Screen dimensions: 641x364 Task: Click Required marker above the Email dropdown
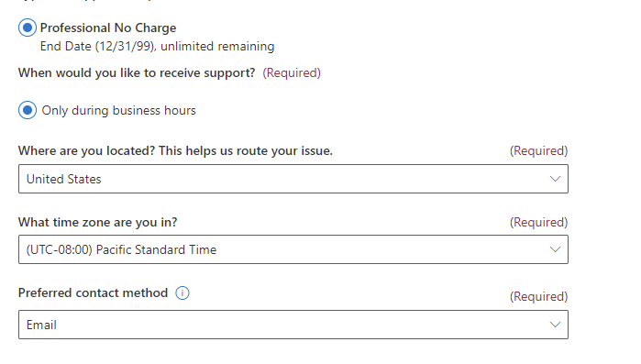[x=539, y=296]
